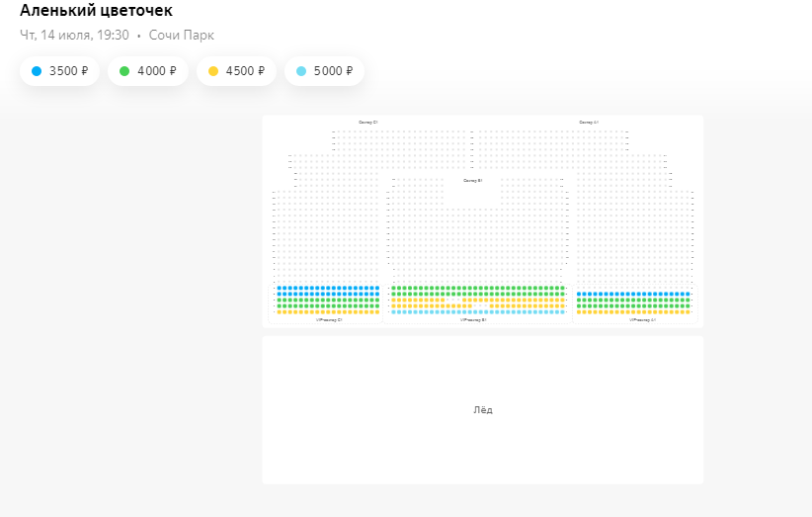Choose the last yellow seat in VIP-сектор A1

688,312
